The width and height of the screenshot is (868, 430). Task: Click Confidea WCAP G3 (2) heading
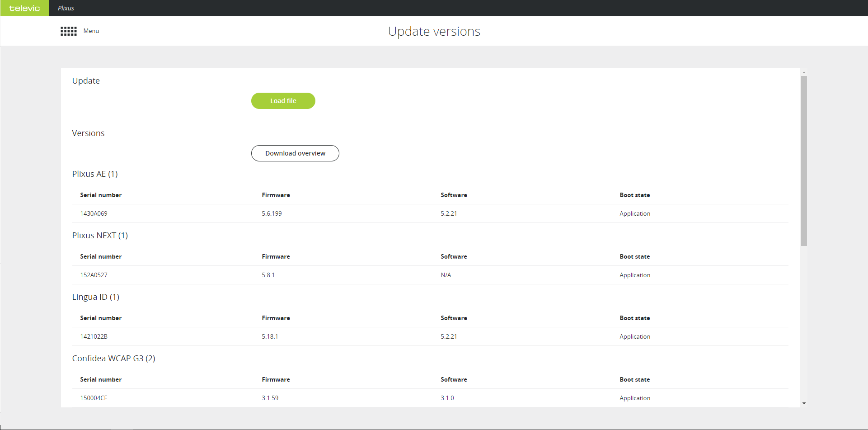(x=114, y=359)
